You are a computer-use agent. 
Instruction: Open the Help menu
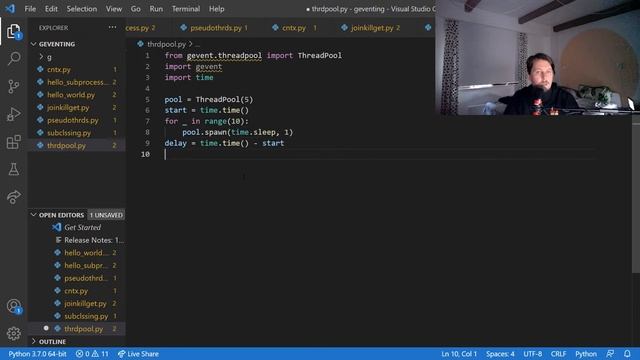[x=217, y=9]
